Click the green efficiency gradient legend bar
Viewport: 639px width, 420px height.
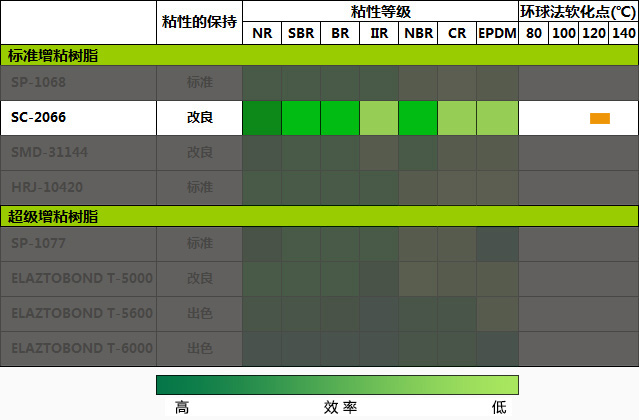point(337,385)
